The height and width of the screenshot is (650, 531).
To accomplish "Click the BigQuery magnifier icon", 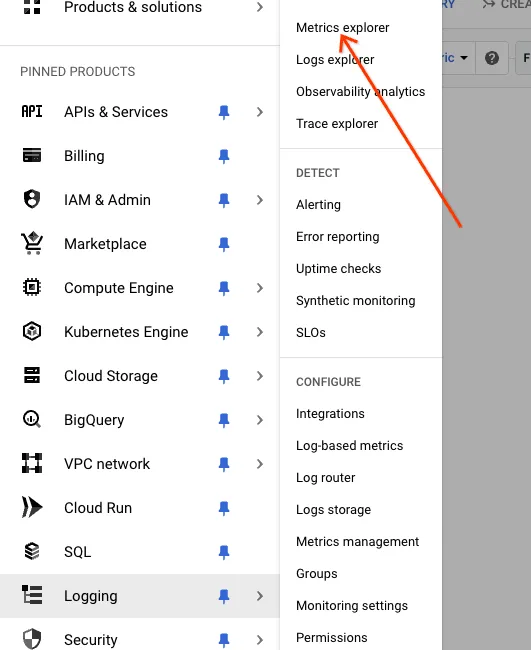I will click(x=32, y=419).
